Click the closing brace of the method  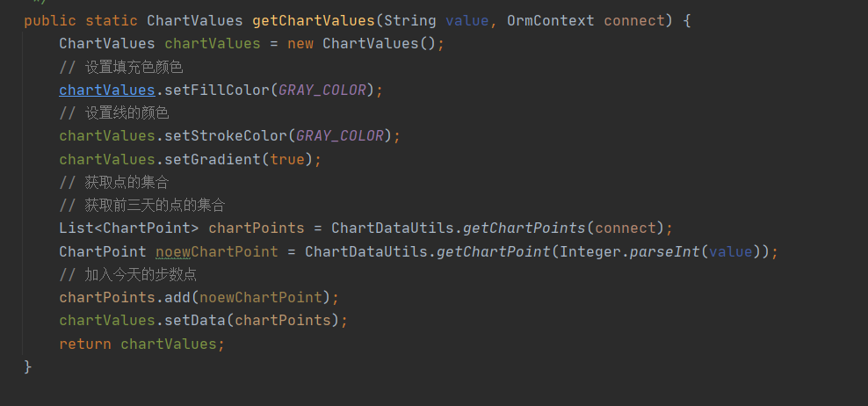tap(28, 366)
